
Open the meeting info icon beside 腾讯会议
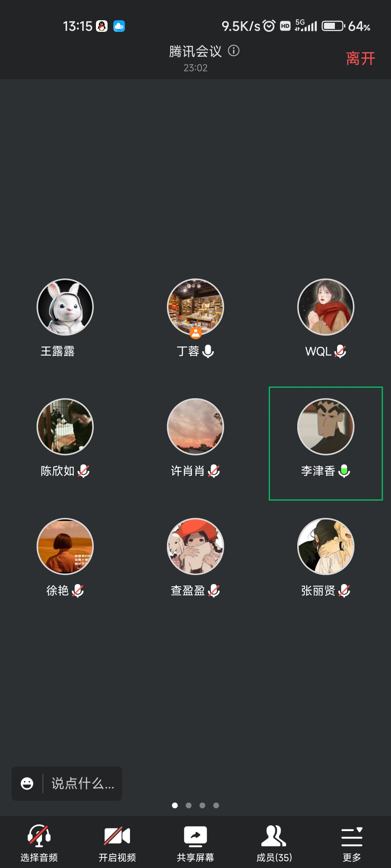(x=234, y=51)
